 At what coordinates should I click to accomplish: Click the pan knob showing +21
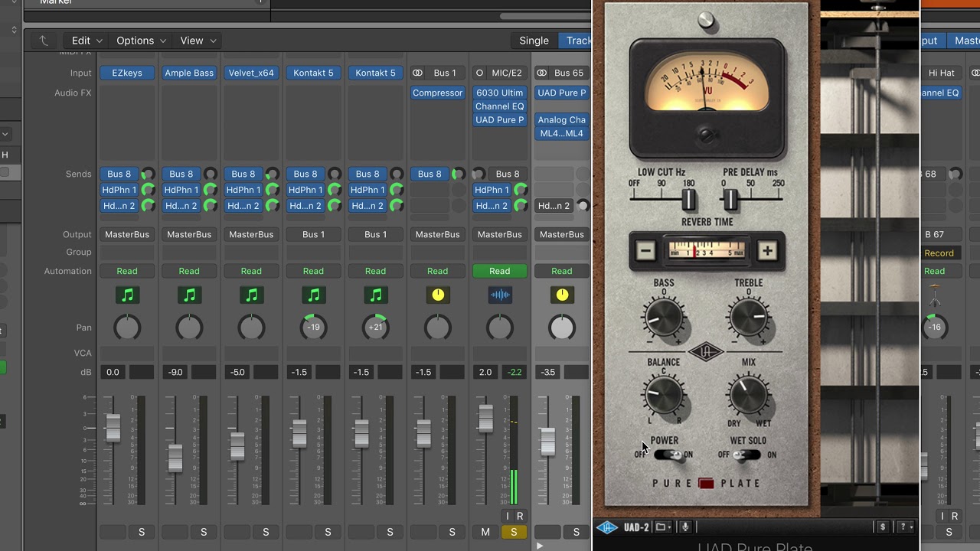[x=375, y=328]
